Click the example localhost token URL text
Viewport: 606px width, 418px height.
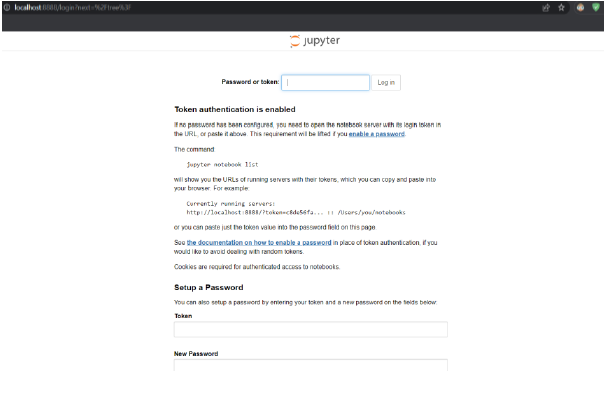tap(296, 212)
